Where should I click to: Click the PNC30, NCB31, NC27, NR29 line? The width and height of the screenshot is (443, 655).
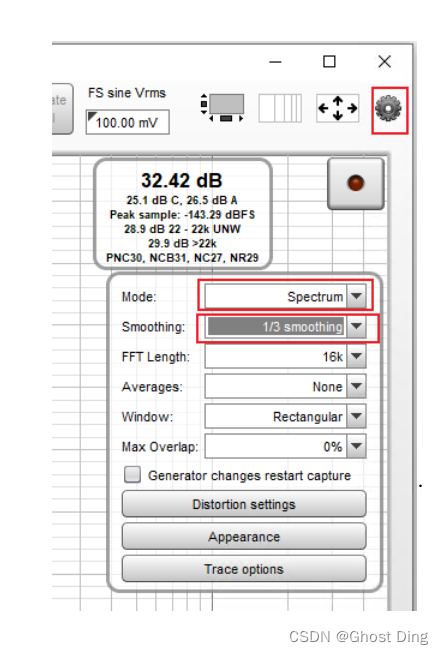(182, 258)
